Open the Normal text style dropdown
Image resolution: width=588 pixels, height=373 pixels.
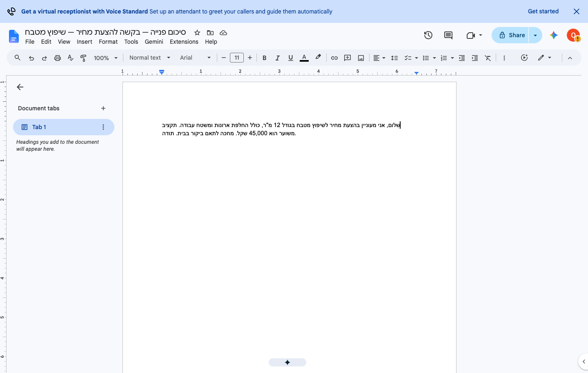tap(150, 58)
